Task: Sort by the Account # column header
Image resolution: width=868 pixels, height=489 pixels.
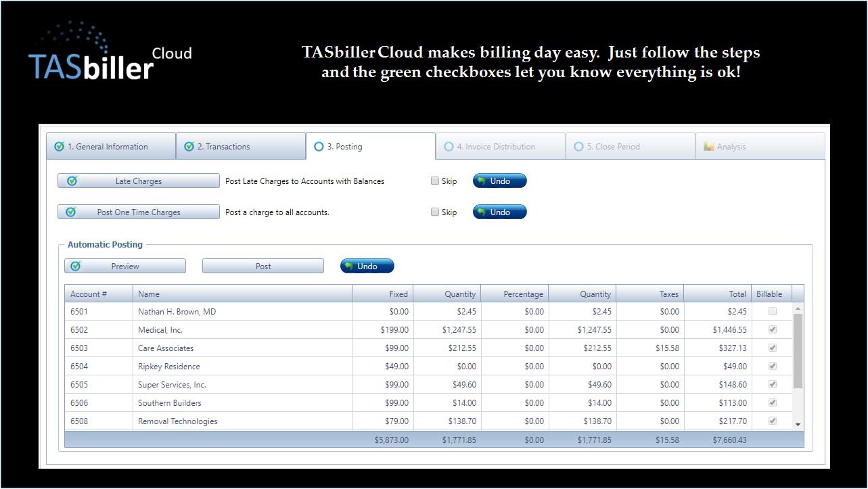Action: [99, 294]
